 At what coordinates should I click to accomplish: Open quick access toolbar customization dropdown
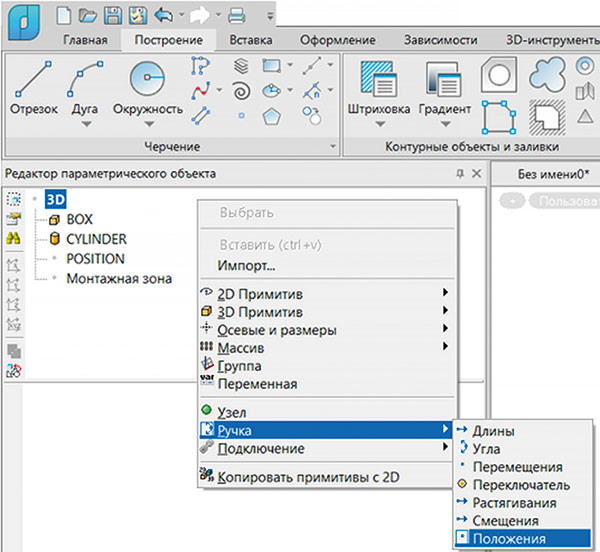tap(270, 16)
